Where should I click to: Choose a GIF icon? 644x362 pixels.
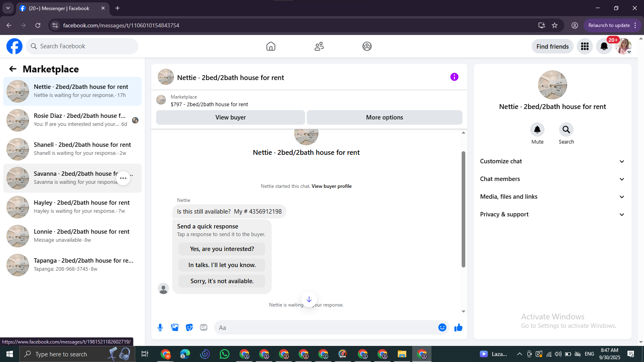[x=204, y=327]
